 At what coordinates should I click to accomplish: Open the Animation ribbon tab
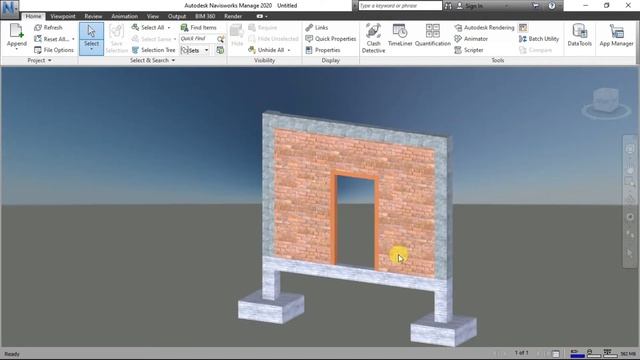(x=124, y=16)
